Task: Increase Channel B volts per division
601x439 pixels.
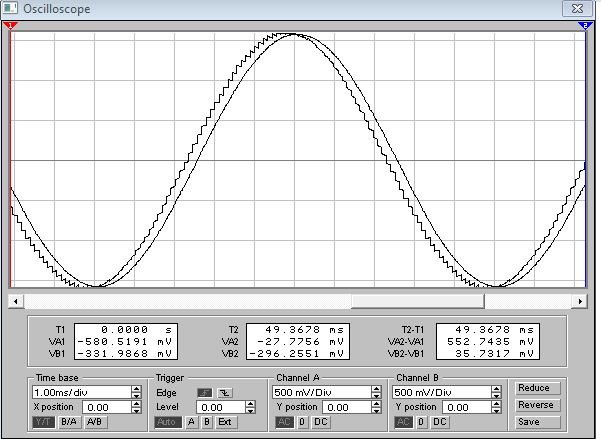Action: pos(496,389)
